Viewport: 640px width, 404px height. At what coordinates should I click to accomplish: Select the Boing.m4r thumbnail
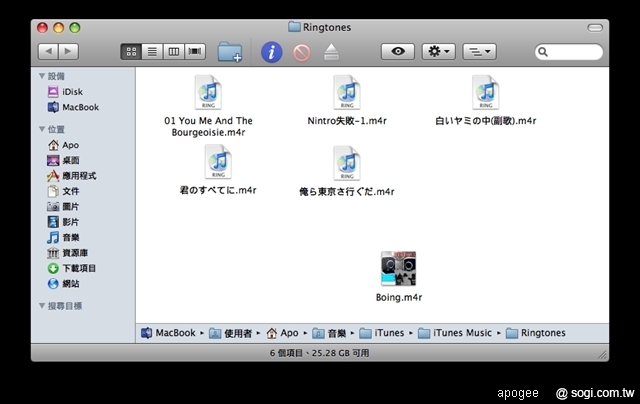(398, 269)
